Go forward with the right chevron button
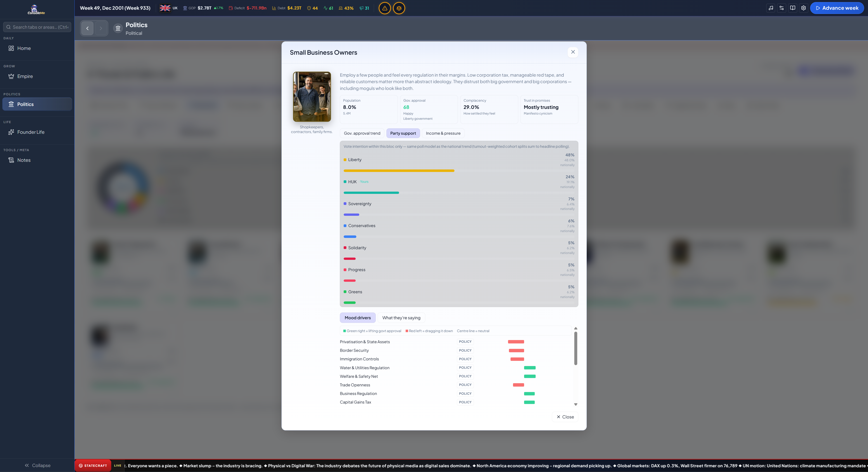The image size is (868, 472). point(101,28)
